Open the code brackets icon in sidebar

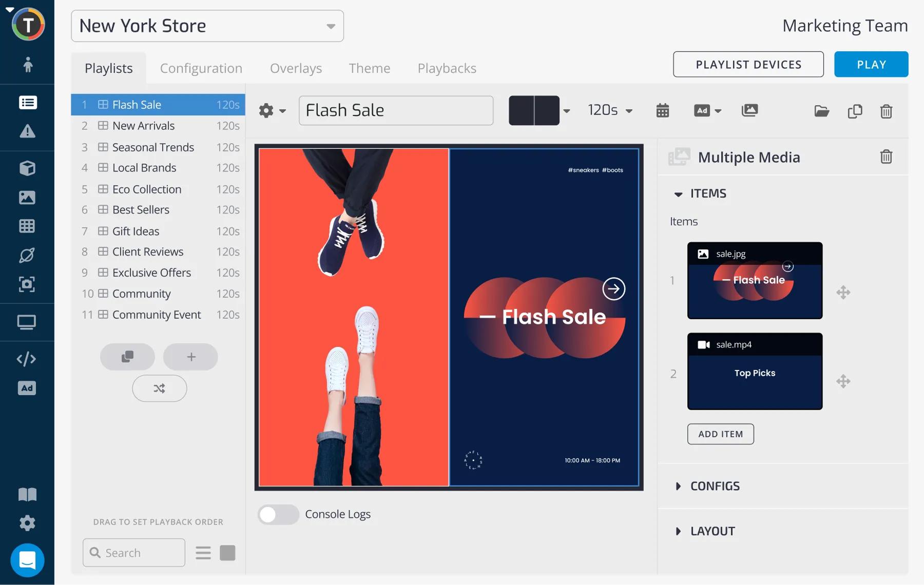point(27,359)
